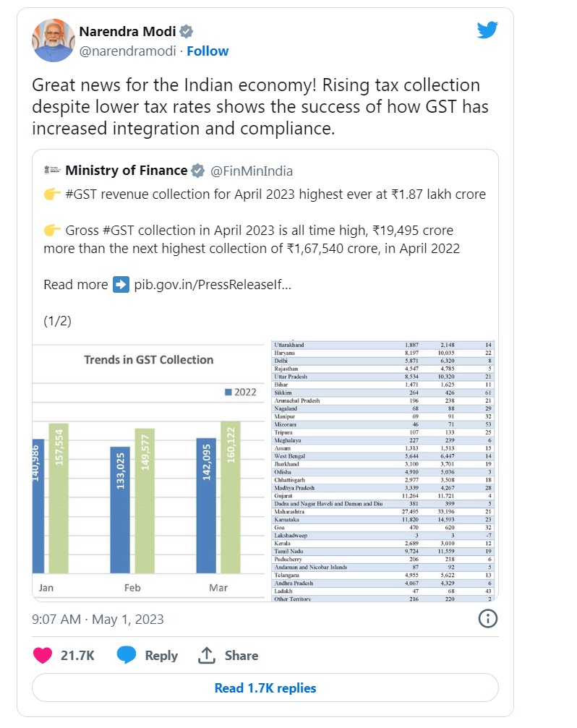Open the state-wise GST table image
This screenshot has height=728, width=577.
coord(384,471)
